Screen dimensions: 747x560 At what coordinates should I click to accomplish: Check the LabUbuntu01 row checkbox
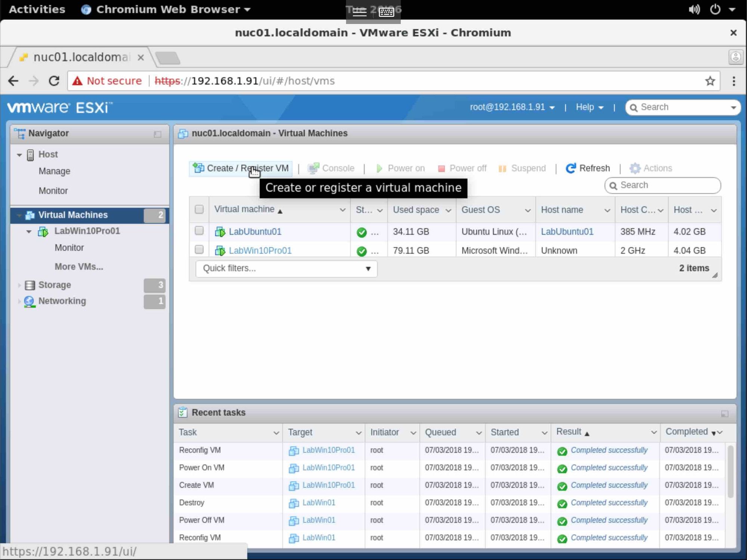[199, 231]
